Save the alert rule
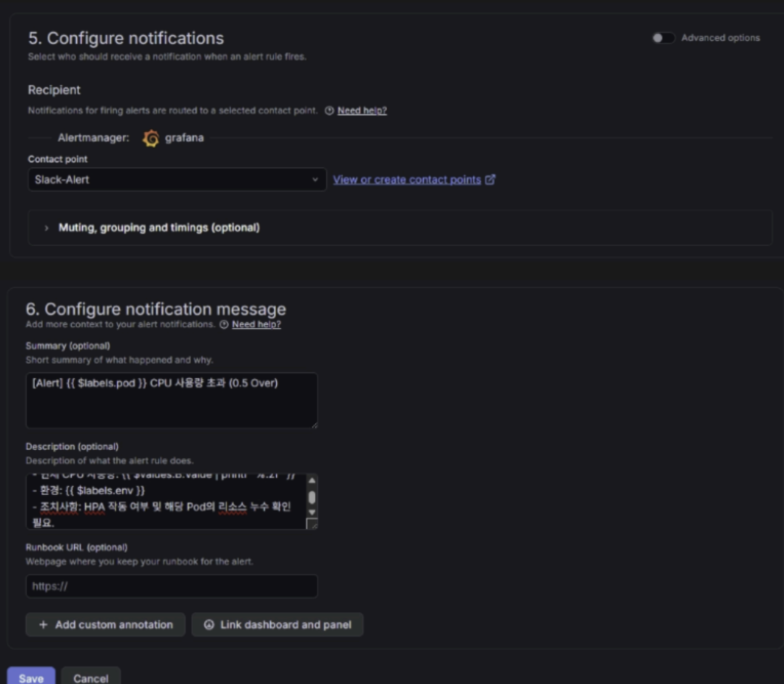 pos(31,677)
